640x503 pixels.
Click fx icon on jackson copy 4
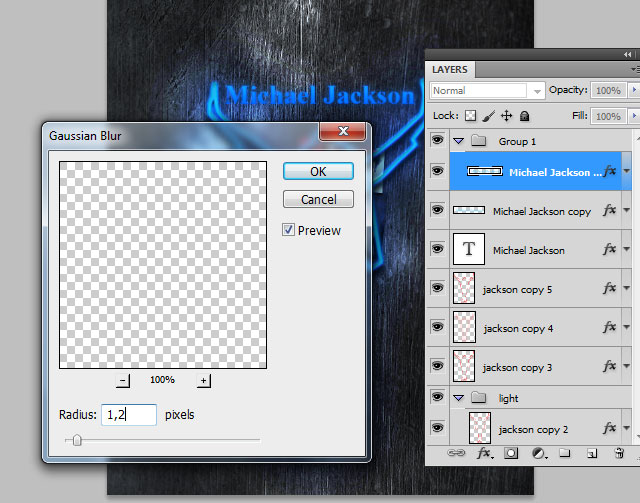point(609,327)
